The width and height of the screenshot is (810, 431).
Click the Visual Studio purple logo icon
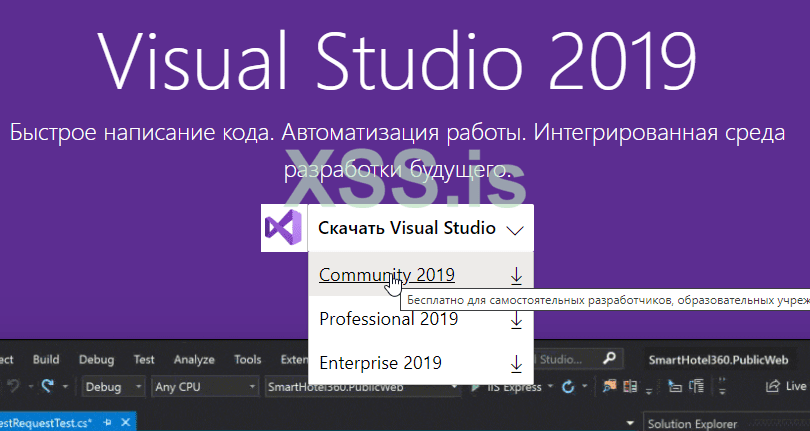284,228
